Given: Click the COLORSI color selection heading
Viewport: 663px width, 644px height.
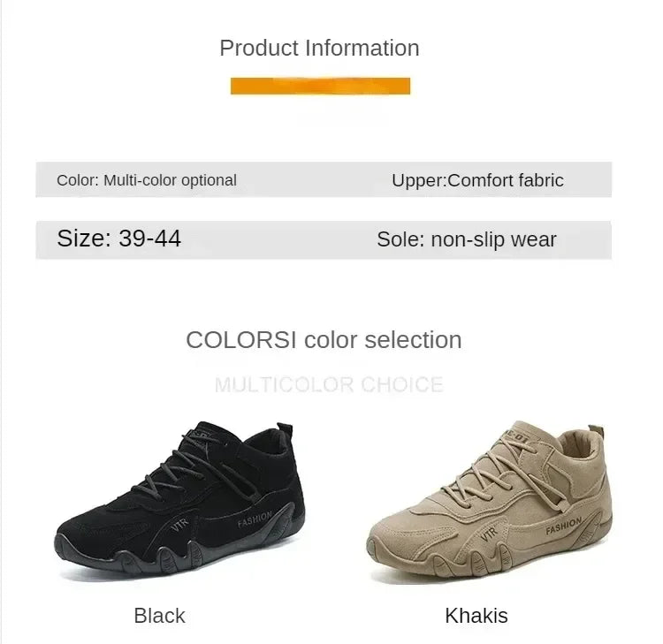Looking at the screenshot, I should 324,340.
